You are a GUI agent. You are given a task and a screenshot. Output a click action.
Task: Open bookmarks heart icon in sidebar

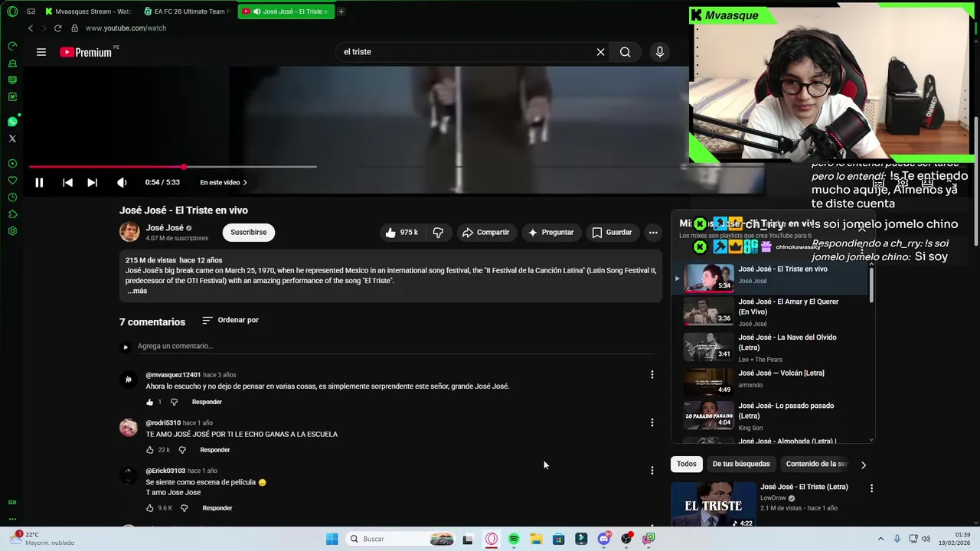pos(12,181)
